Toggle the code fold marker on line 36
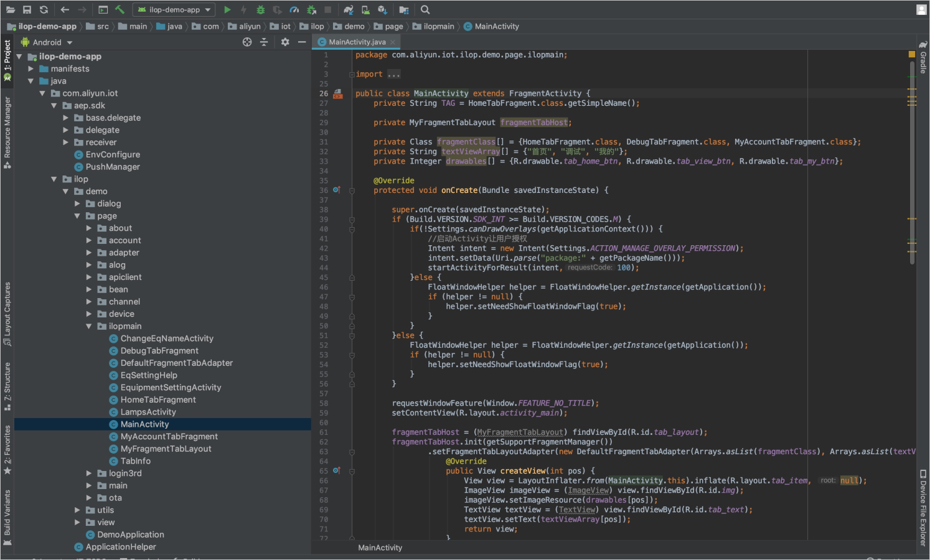Screen dimensions: 930x560 coord(352,190)
